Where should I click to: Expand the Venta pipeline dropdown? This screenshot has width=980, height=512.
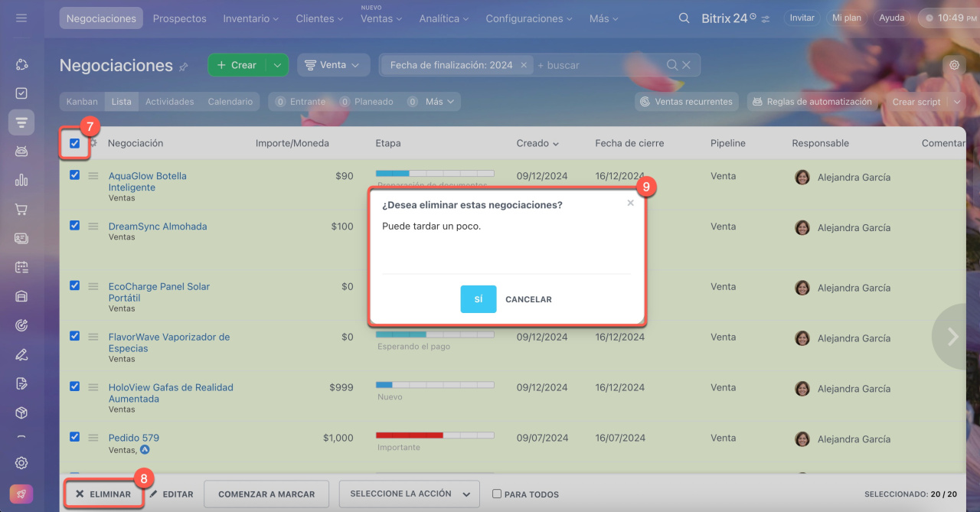tap(333, 65)
